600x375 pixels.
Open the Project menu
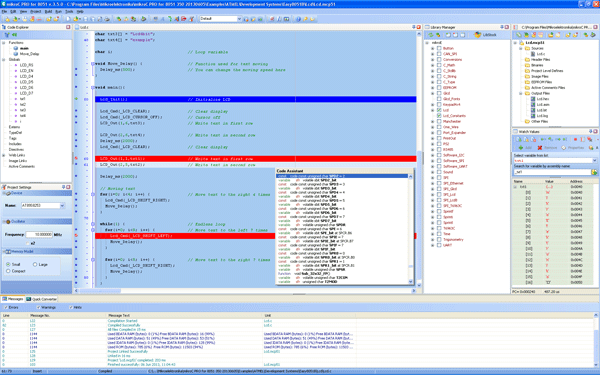pos(36,11)
